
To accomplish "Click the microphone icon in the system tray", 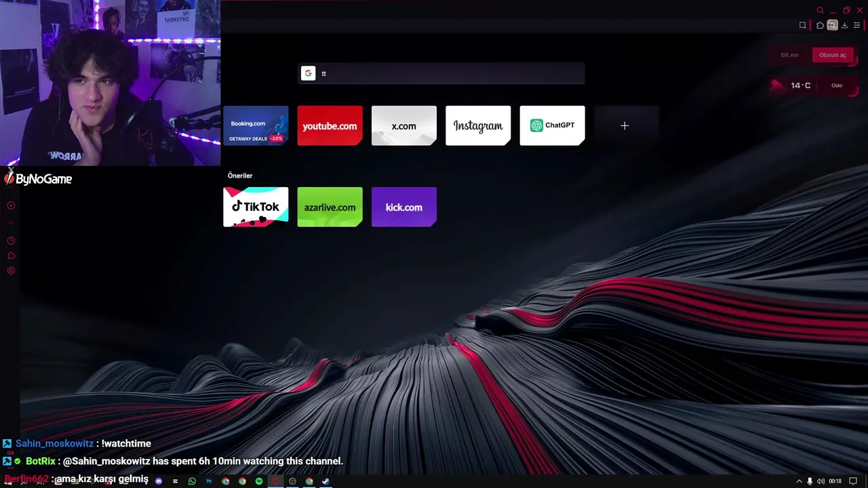I will tap(810, 481).
